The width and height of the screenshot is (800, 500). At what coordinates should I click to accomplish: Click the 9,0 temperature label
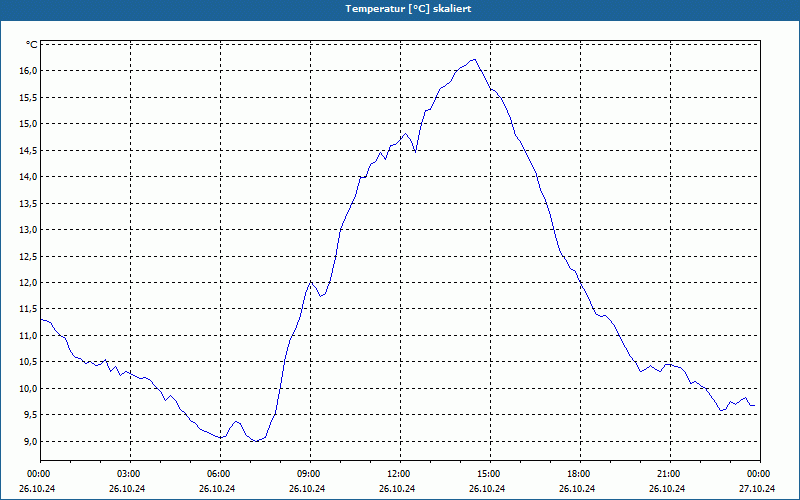[31, 441]
